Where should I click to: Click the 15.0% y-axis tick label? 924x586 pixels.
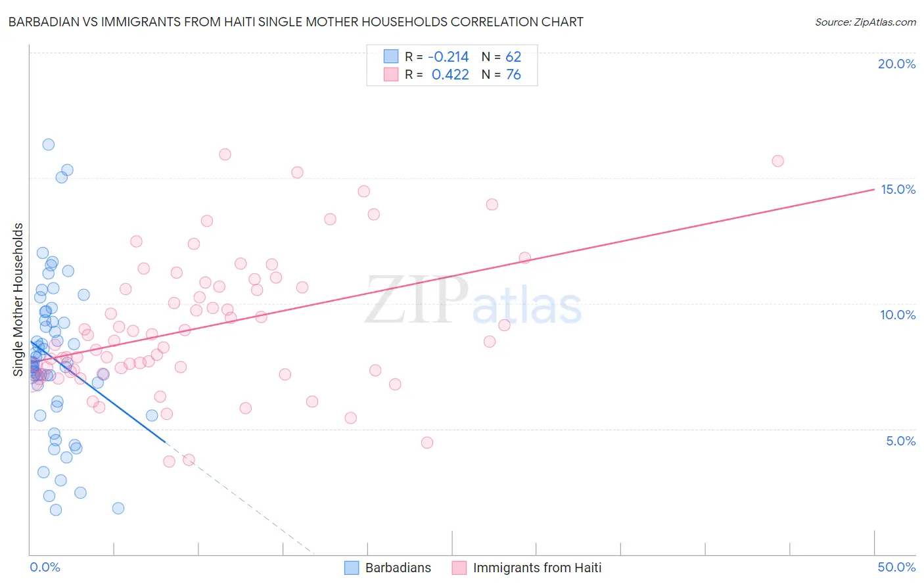(x=898, y=189)
